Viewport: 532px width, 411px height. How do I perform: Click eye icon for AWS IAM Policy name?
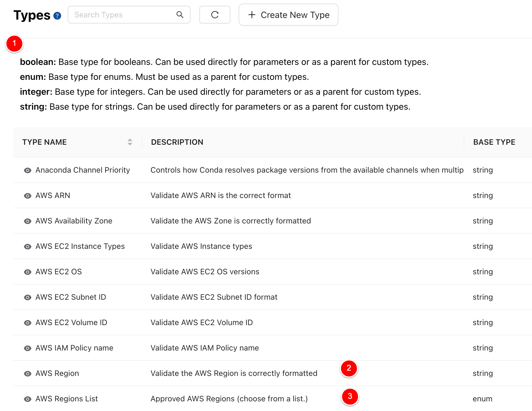click(x=28, y=348)
